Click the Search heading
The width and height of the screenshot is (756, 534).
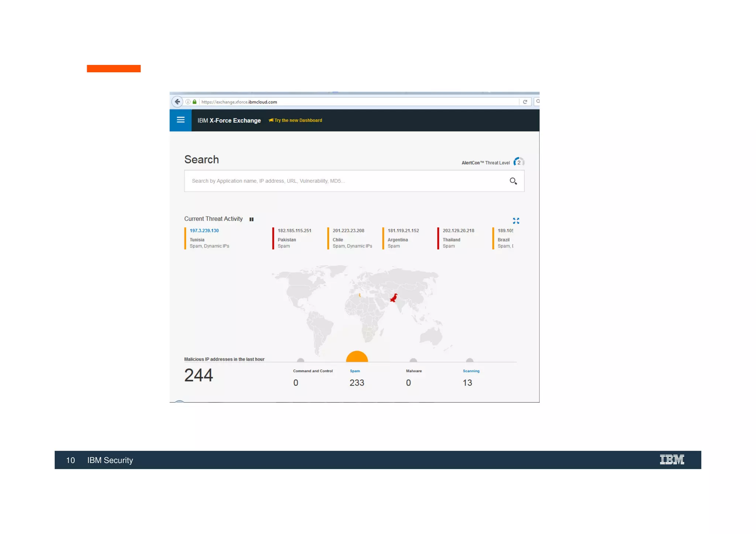tap(202, 159)
